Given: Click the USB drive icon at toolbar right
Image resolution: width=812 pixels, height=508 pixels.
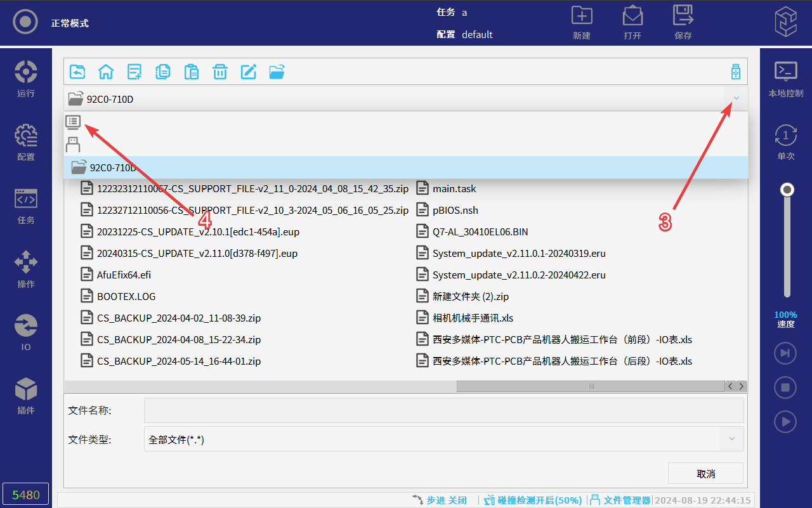Looking at the screenshot, I should (735, 72).
